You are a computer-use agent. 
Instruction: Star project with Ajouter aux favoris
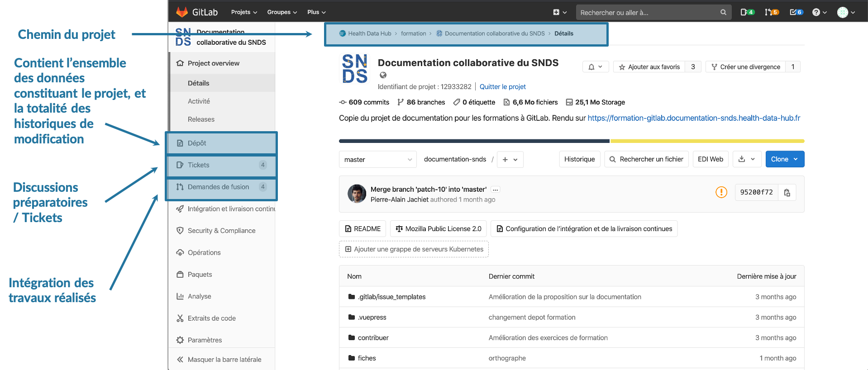(649, 67)
